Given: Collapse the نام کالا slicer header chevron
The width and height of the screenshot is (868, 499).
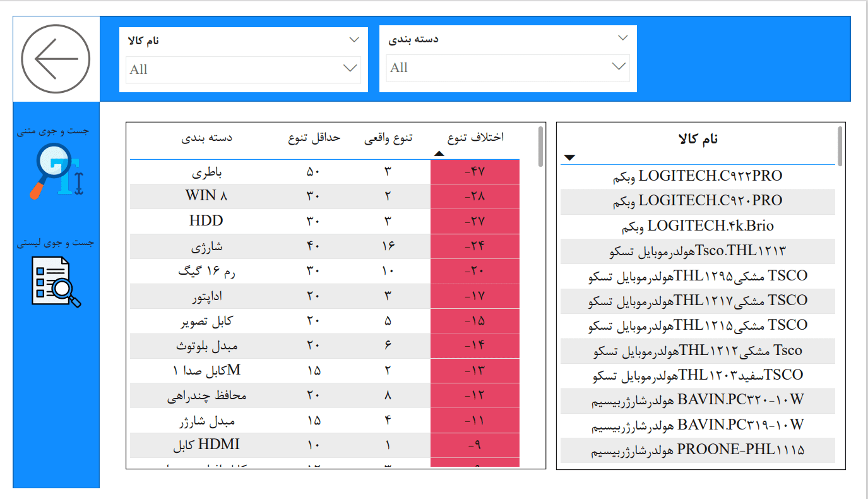Looking at the screenshot, I should pos(354,40).
